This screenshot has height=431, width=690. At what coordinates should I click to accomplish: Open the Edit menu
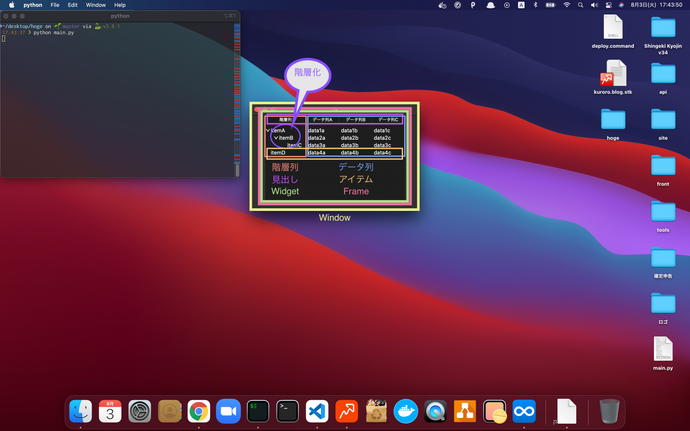(x=73, y=5)
